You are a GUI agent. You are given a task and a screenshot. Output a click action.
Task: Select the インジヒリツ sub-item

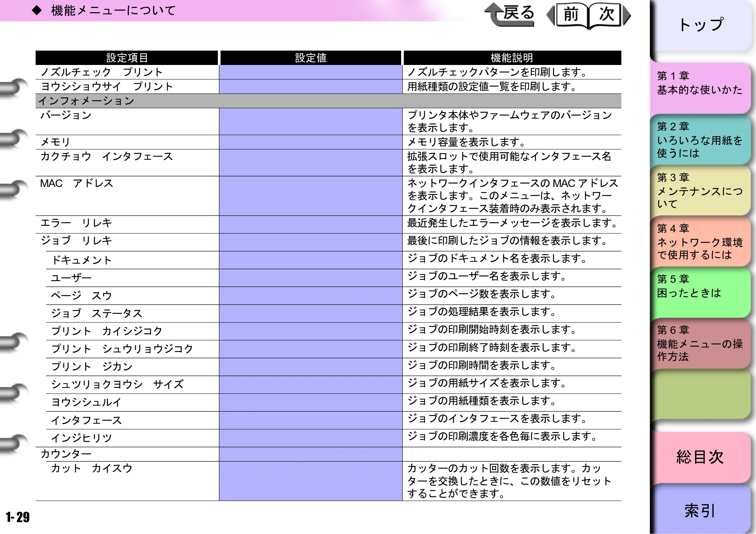click(81, 438)
